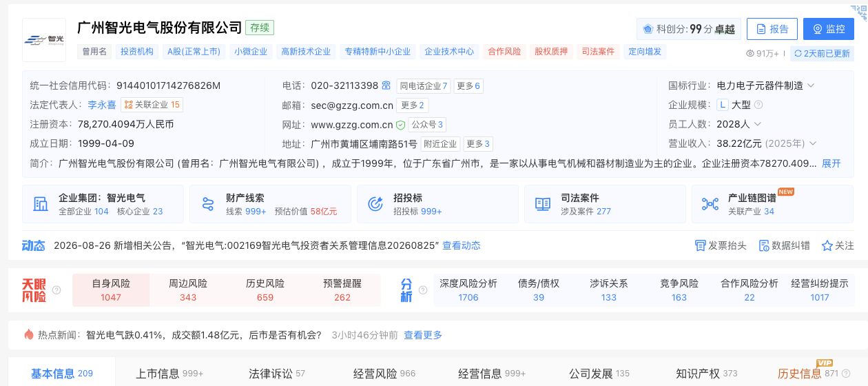Expand the 营业收入 38.22亿元 dropdown arrow
868x386 pixels.
coord(813,143)
